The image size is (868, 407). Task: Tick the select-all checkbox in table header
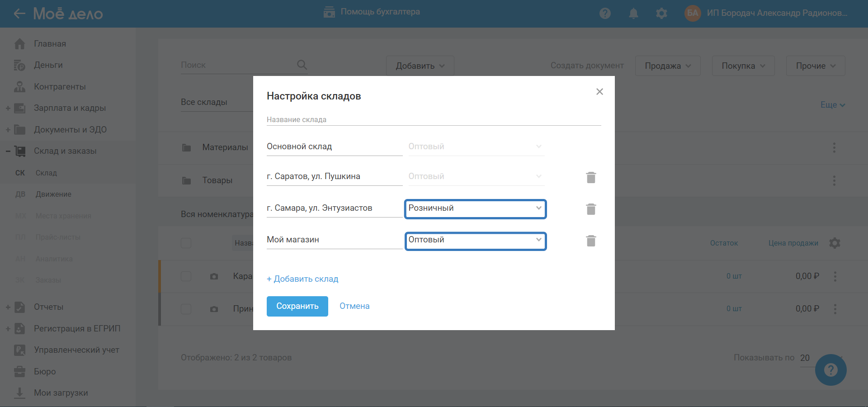[x=186, y=243]
